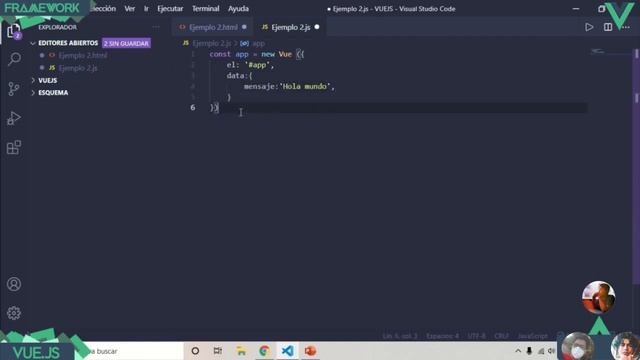The image size is (640, 360).
Task: Click the EXPLORADOR panel title
Action: click(57, 27)
